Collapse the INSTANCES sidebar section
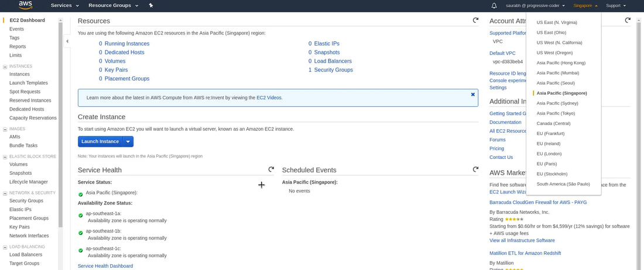The image size is (644, 270). [x=5, y=67]
